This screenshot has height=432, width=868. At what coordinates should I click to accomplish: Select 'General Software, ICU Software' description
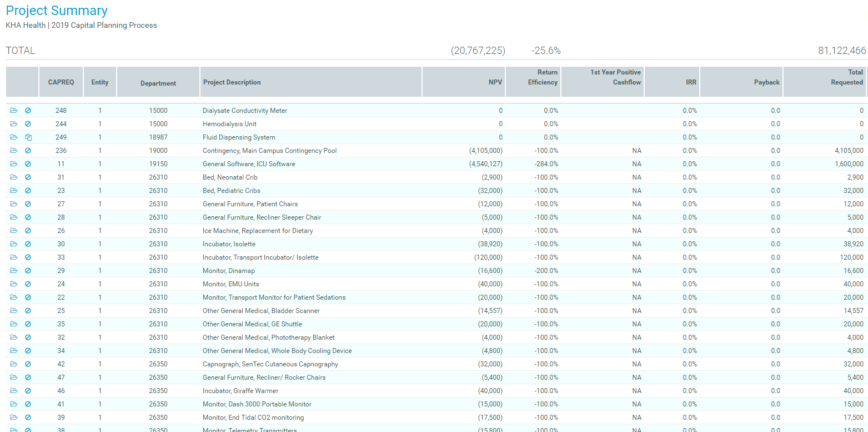click(x=249, y=164)
